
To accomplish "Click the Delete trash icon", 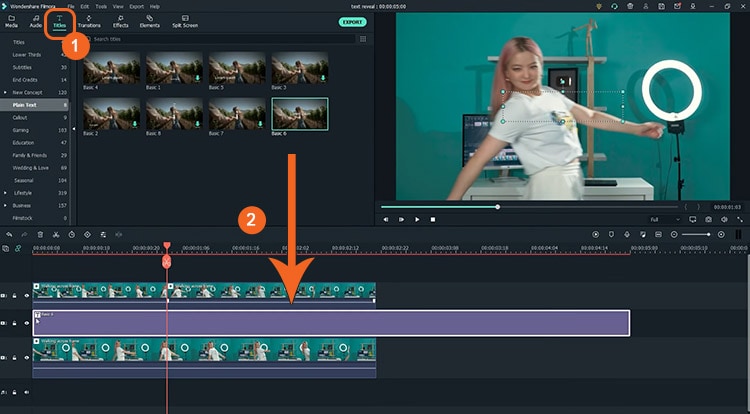I will pyautogui.click(x=40, y=235).
